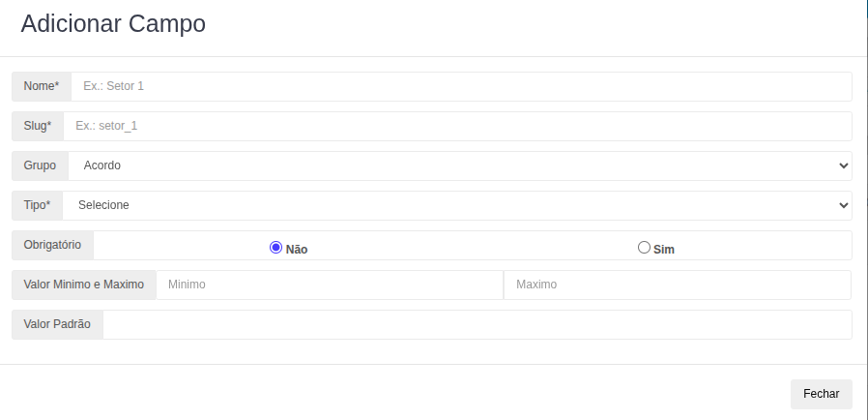Click the Sim text beside its radio
Screen dimensions: 868x420
(664, 249)
